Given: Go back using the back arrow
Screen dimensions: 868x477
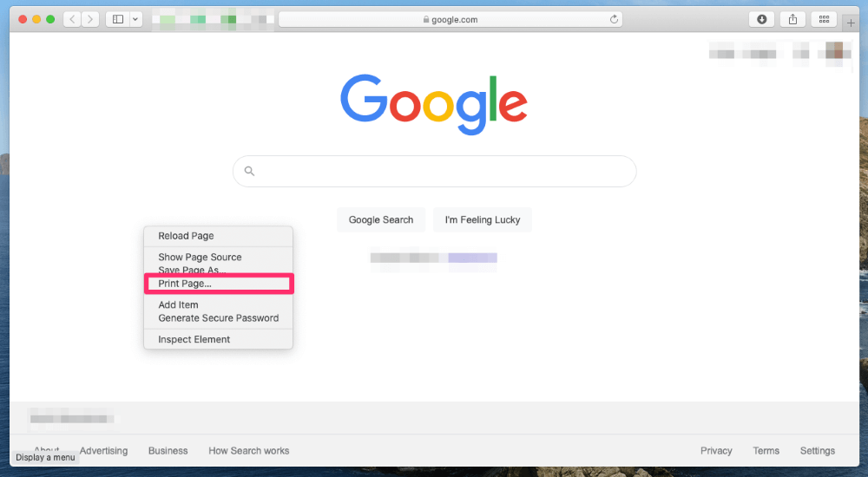Looking at the screenshot, I should (x=72, y=19).
